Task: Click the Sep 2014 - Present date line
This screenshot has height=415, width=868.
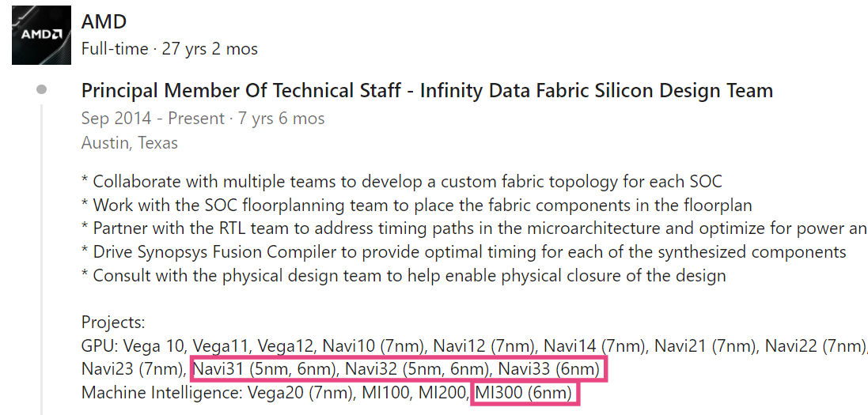Action: tap(203, 119)
